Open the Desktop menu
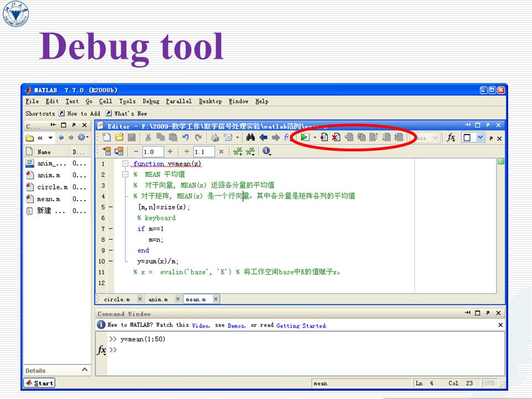 pyautogui.click(x=211, y=101)
